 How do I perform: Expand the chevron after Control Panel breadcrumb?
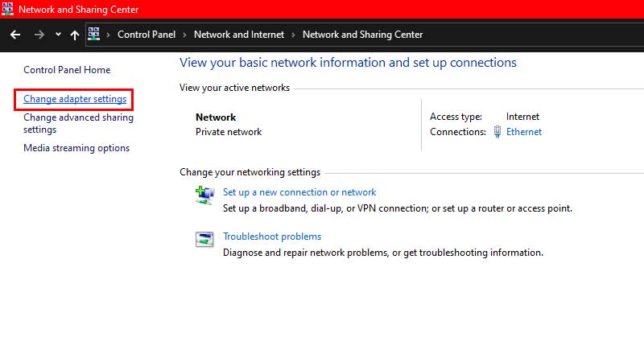(184, 35)
